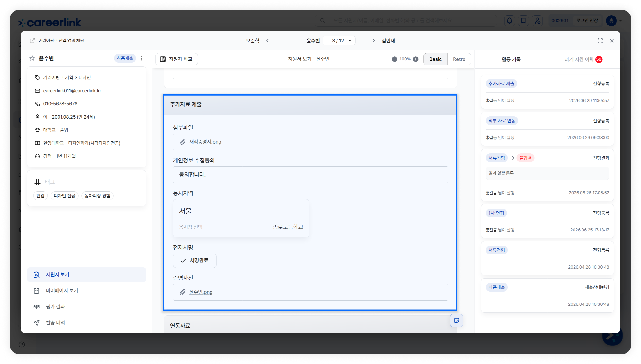Screen dimensions: 641x364
Task: Zoom out with the minus icon
Action: 394,59
